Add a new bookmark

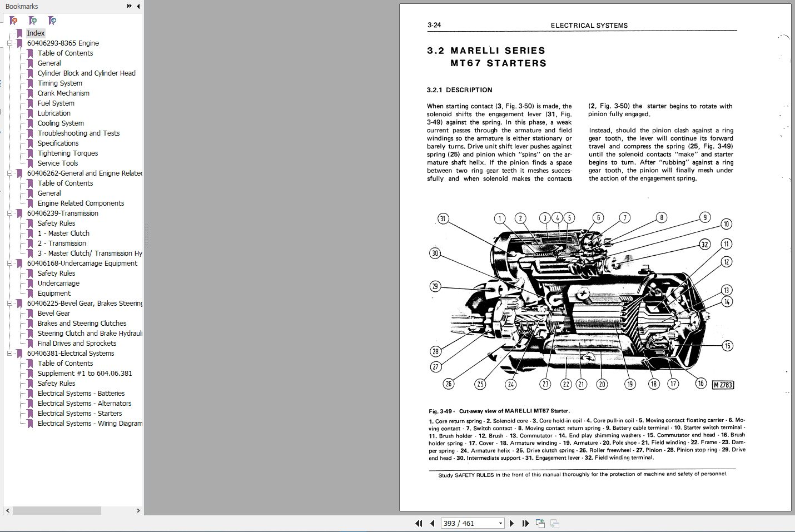(33, 21)
